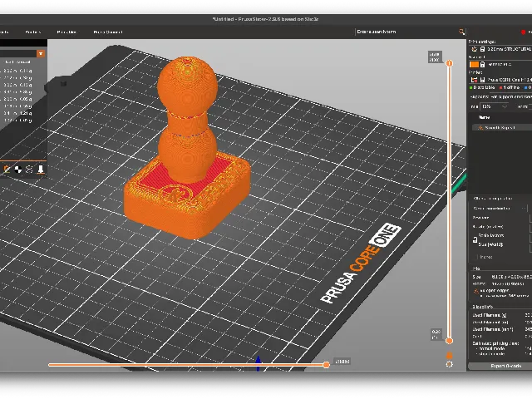Open the Prusament PLA filament dropdown
Image resolution: width=532 pixels, height=399 pixels.
509,65
